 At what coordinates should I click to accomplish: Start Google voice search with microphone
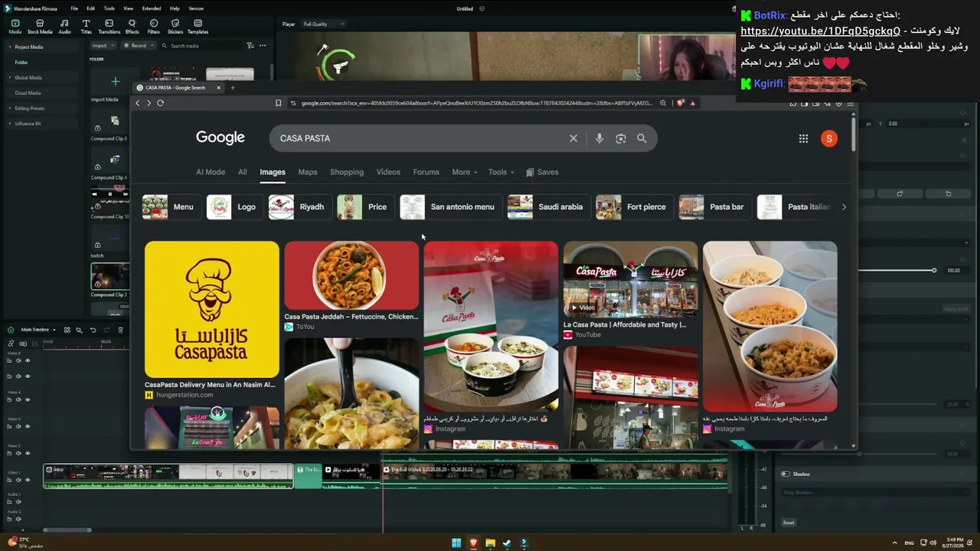pos(599,139)
